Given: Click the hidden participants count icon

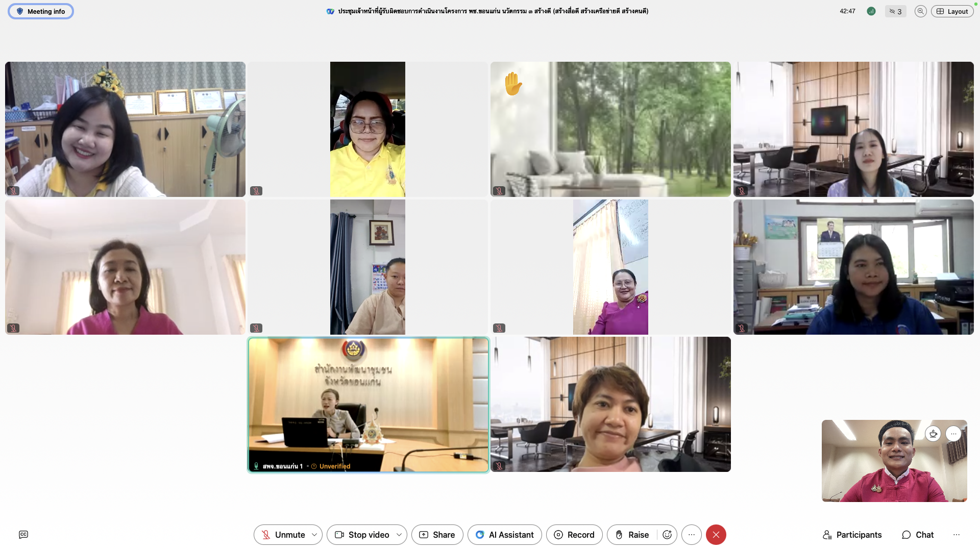Looking at the screenshot, I should coord(896,11).
